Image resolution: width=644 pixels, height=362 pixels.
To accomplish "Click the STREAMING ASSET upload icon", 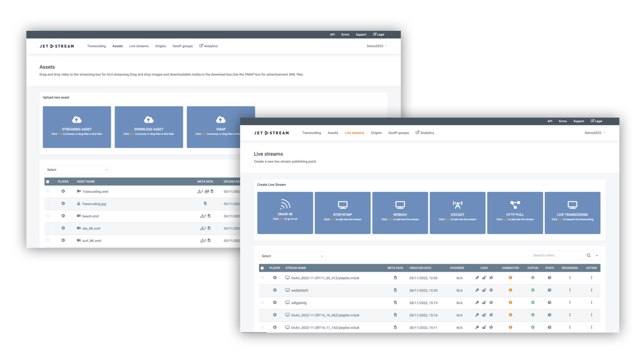I will click(x=76, y=119).
